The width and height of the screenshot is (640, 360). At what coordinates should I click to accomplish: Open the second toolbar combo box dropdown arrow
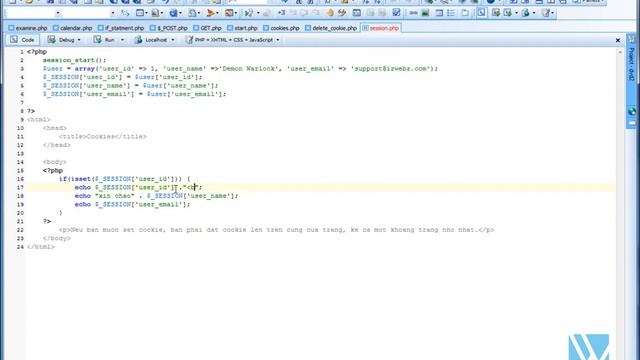113,13
